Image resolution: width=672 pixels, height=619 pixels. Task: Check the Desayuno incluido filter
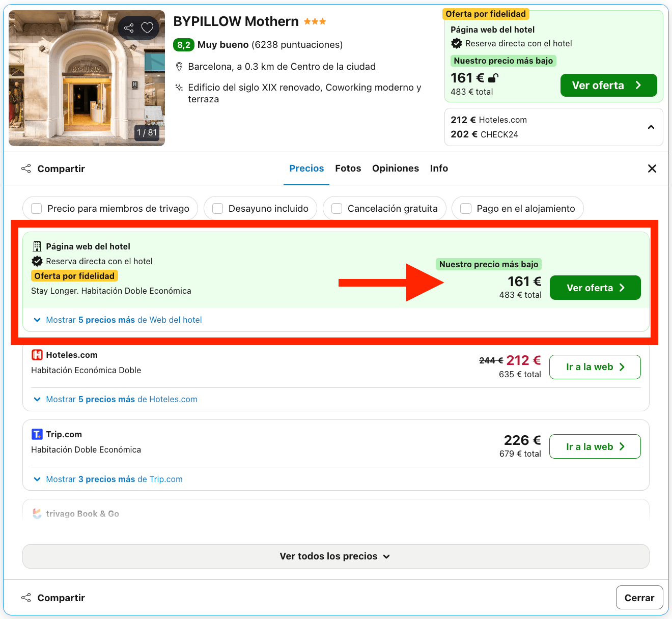[260, 208]
